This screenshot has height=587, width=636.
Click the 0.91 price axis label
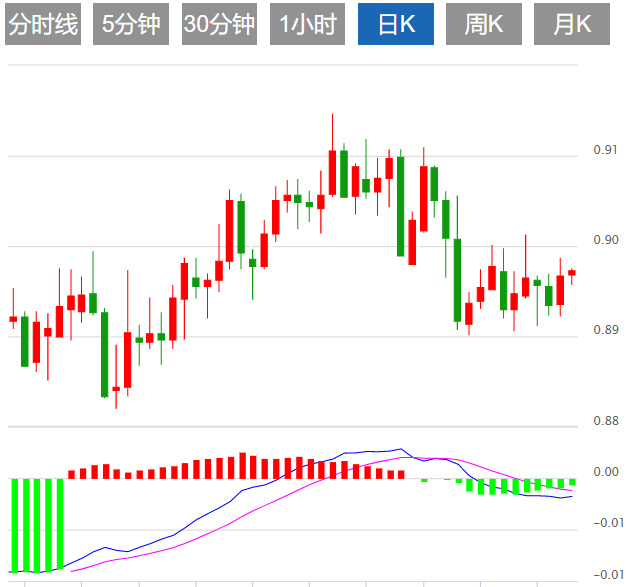point(606,150)
